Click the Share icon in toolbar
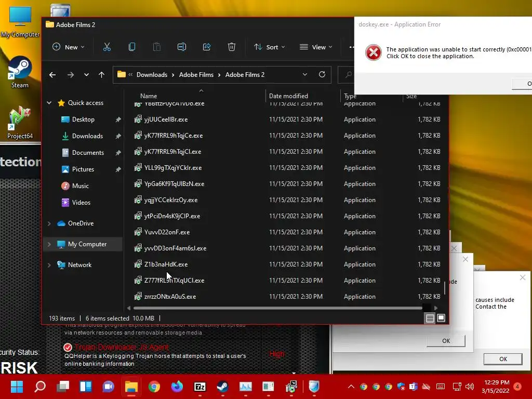The width and height of the screenshot is (532, 399). (207, 47)
